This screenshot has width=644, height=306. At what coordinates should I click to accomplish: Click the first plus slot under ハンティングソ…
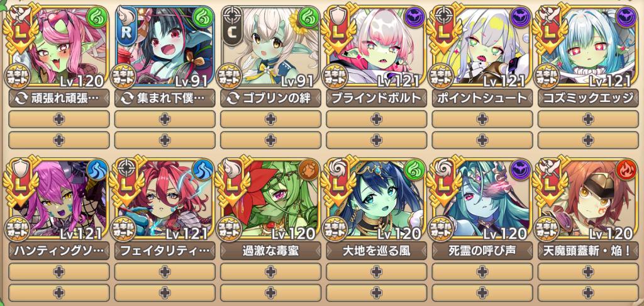[x=58, y=271]
